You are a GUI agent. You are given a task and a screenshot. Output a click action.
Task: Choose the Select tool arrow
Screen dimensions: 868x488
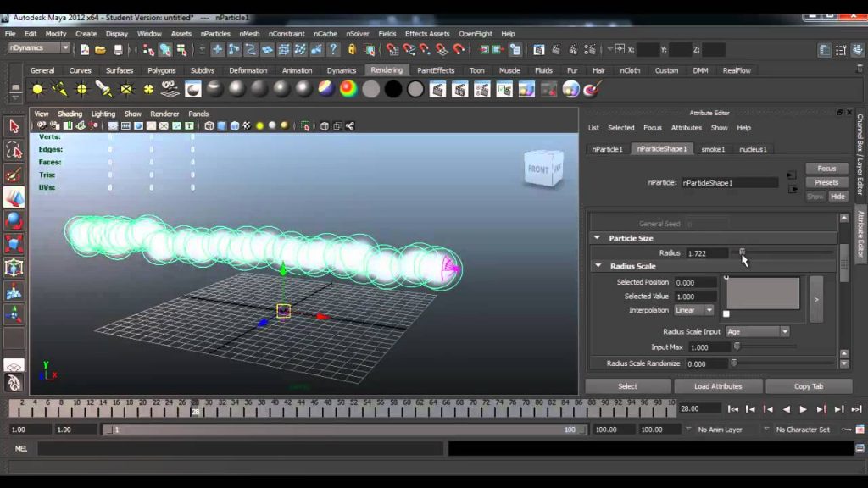(x=14, y=127)
